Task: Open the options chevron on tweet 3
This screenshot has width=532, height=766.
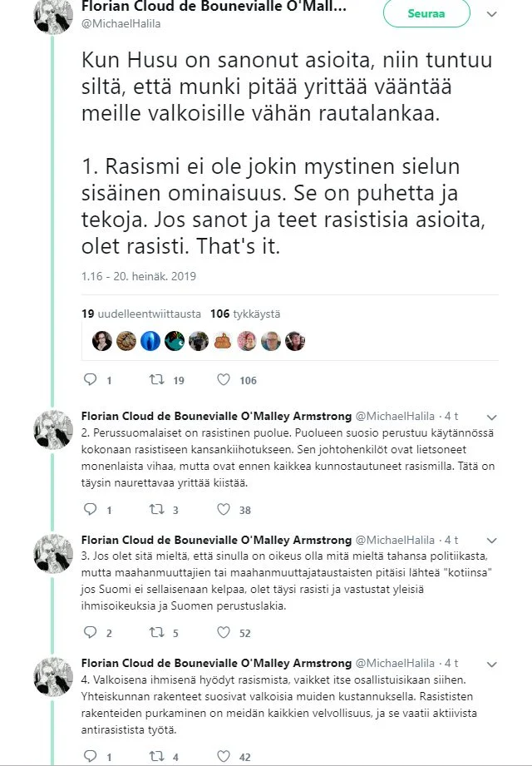Action: point(490,538)
